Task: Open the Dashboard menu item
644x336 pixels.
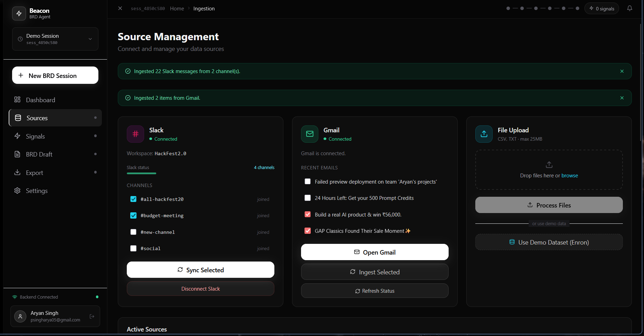Action: [x=55, y=100]
